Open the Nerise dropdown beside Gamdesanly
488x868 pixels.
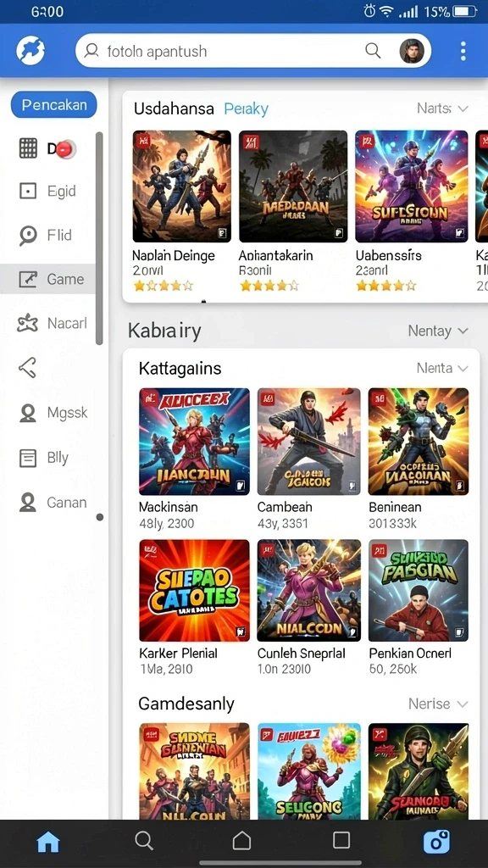coord(438,704)
